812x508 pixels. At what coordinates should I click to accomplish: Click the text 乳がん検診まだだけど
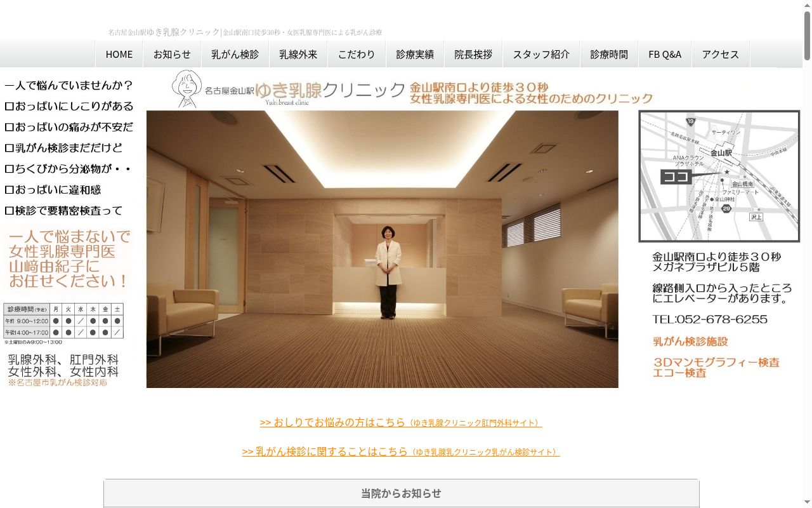pos(69,148)
